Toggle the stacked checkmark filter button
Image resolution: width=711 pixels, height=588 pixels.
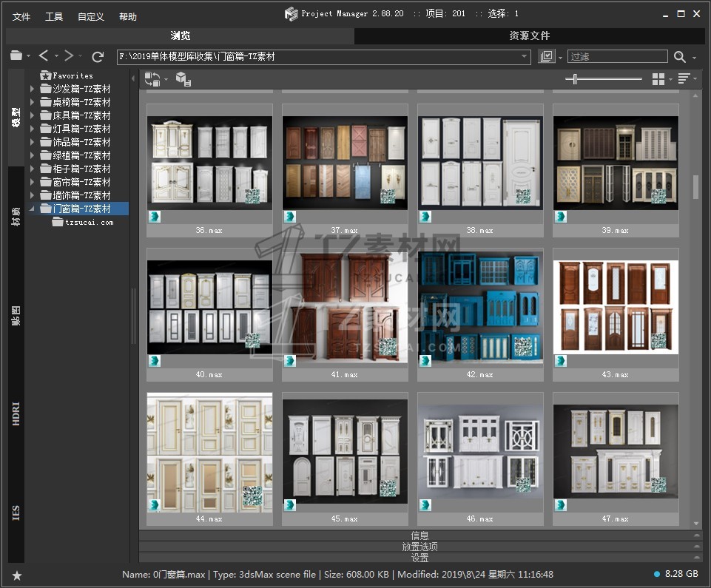click(547, 56)
